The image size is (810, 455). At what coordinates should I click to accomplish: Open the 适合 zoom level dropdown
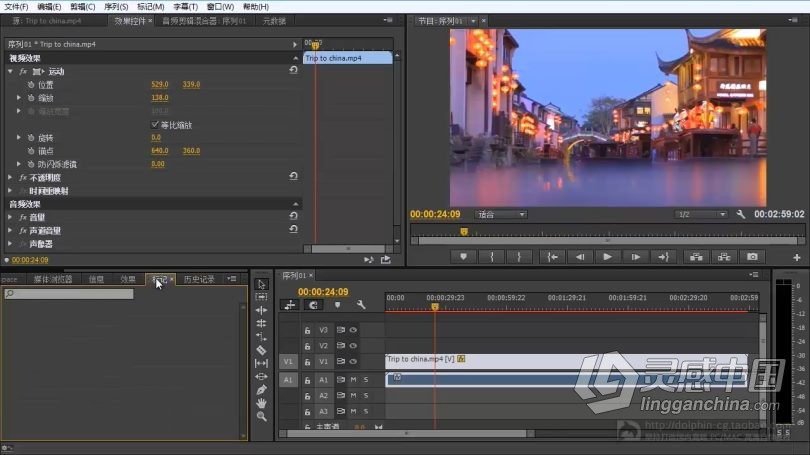(x=501, y=214)
